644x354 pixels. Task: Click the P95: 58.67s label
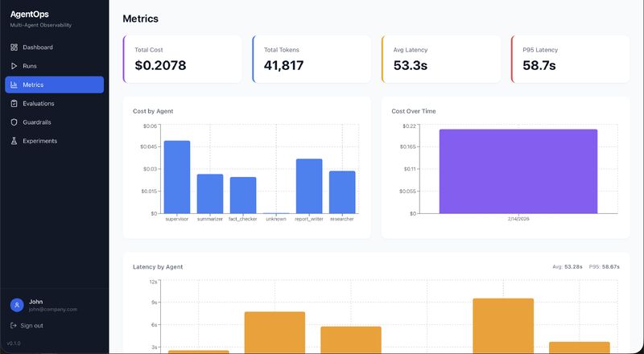tap(605, 267)
